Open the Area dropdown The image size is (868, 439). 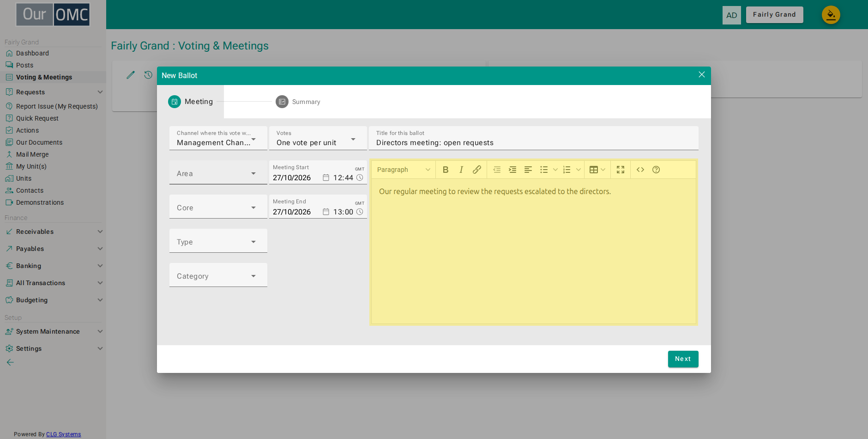click(x=218, y=172)
